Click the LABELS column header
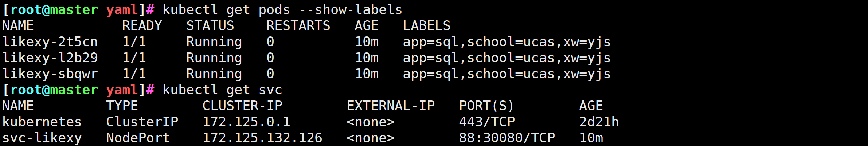This screenshot has height=146, width=868. [427, 26]
